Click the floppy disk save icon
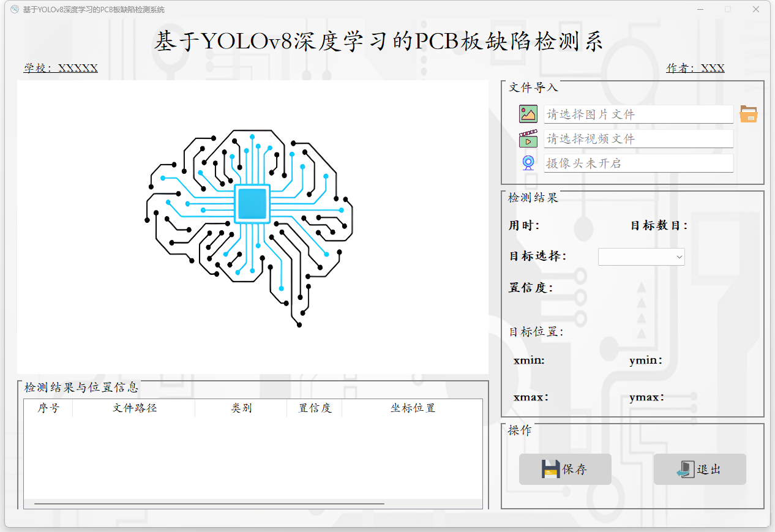775x532 pixels. point(552,469)
